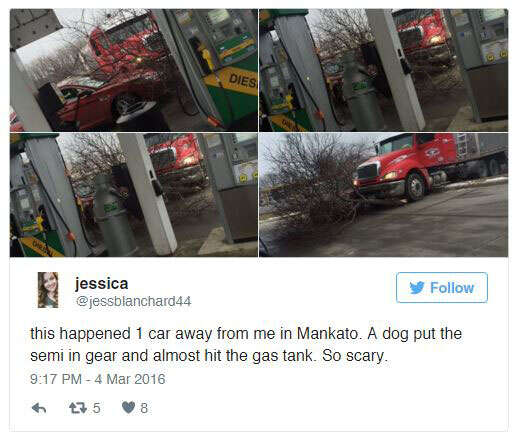This screenshot has height=439, width=519.
Task: Open the @jessblanchard44 handle link
Action: [133, 301]
